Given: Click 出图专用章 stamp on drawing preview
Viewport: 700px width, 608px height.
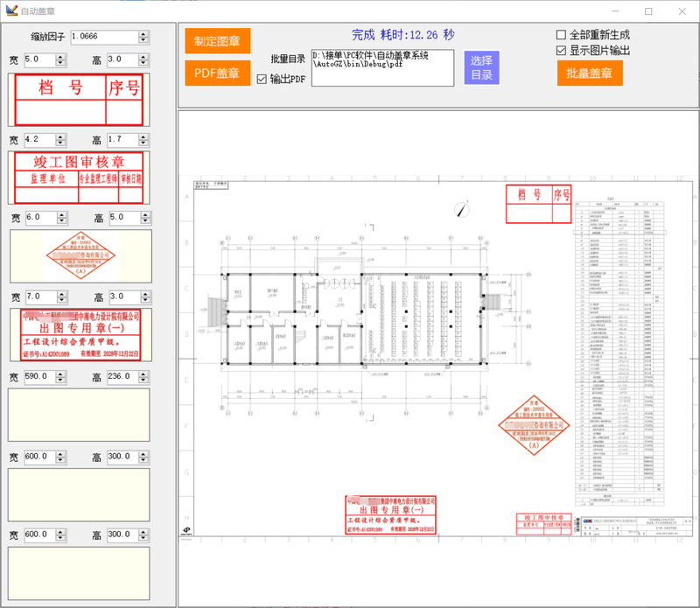Looking at the screenshot, I should click(390, 514).
